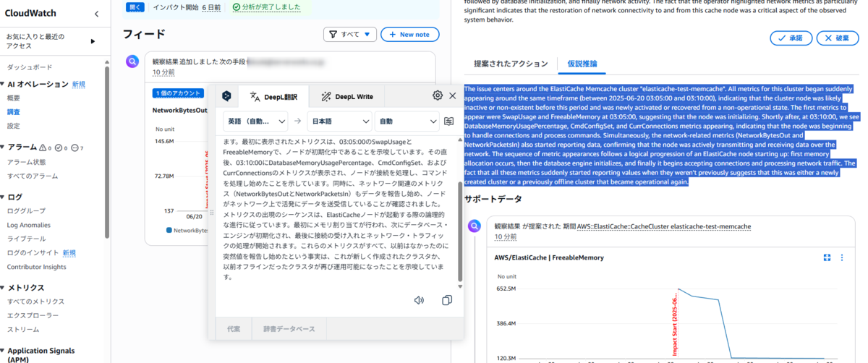868x363 pixels.
Task: Open ストリーム under Metrics
Action: coord(23,330)
